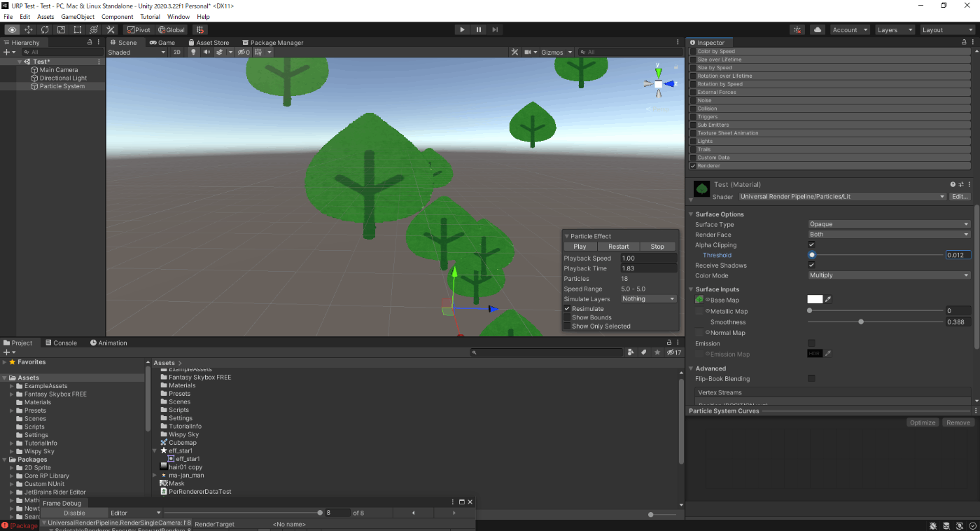Open the Account dropdown

coord(850,29)
